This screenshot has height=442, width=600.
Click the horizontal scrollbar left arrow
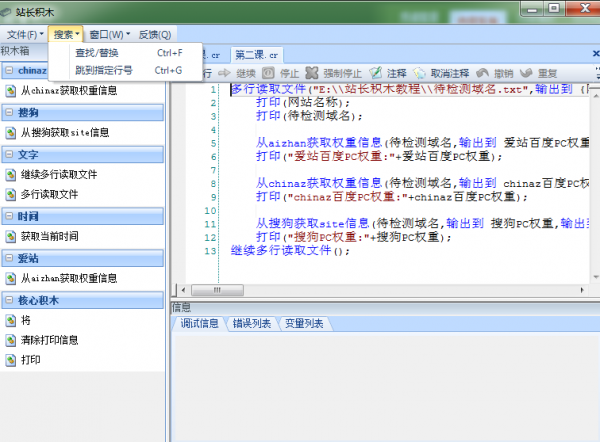(183, 290)
